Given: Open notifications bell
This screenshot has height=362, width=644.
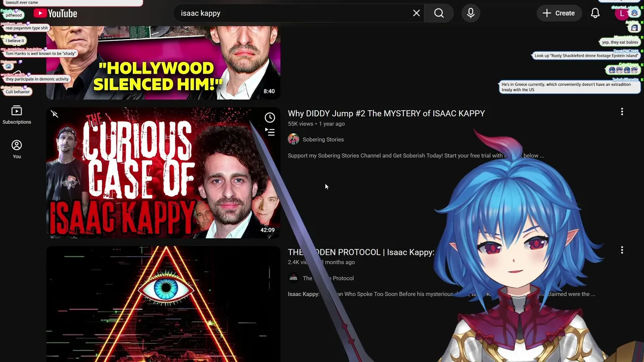Looking at the screenshot, I should click(595, 13).
